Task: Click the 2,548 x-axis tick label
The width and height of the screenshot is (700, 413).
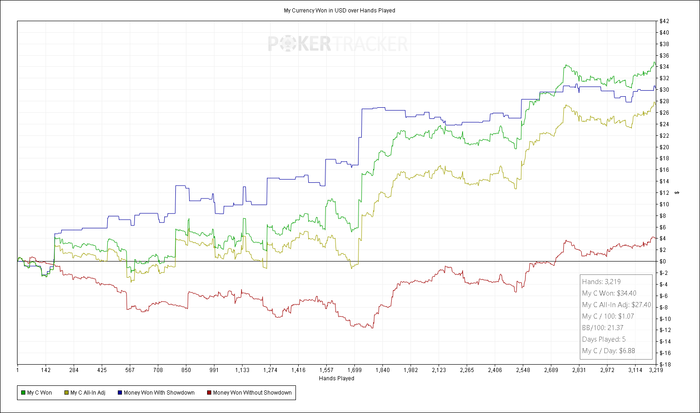Action: click(x=523, y=370)
